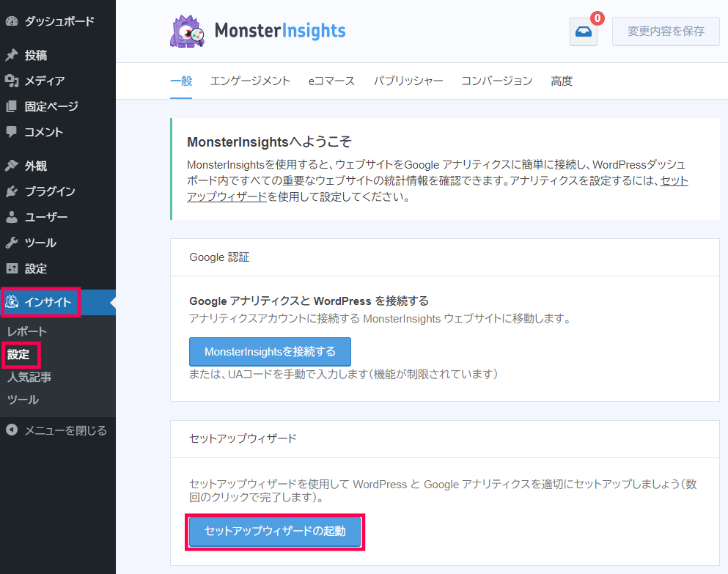Click the MonsterInsightsへようこそ heading
Image resolution: width=728 pixels, height=574 pixels.
269,141
